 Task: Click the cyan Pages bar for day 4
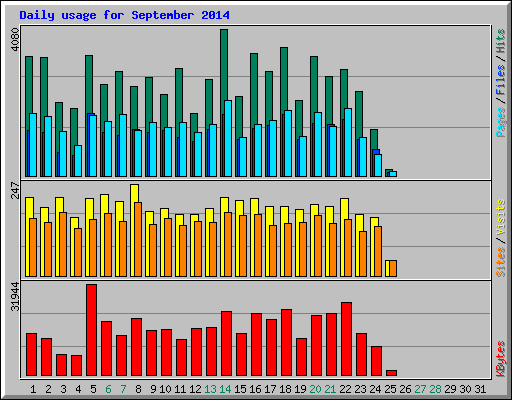pos(78,161)
